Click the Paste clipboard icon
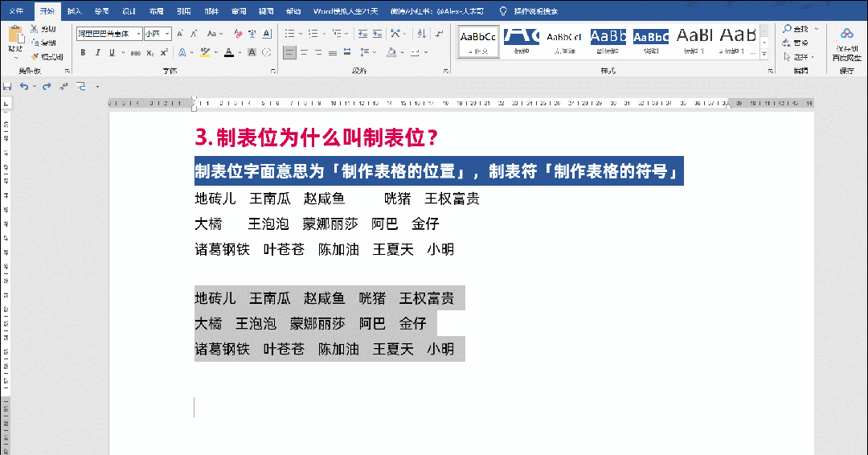868x455 pixels. pos(16,36)
